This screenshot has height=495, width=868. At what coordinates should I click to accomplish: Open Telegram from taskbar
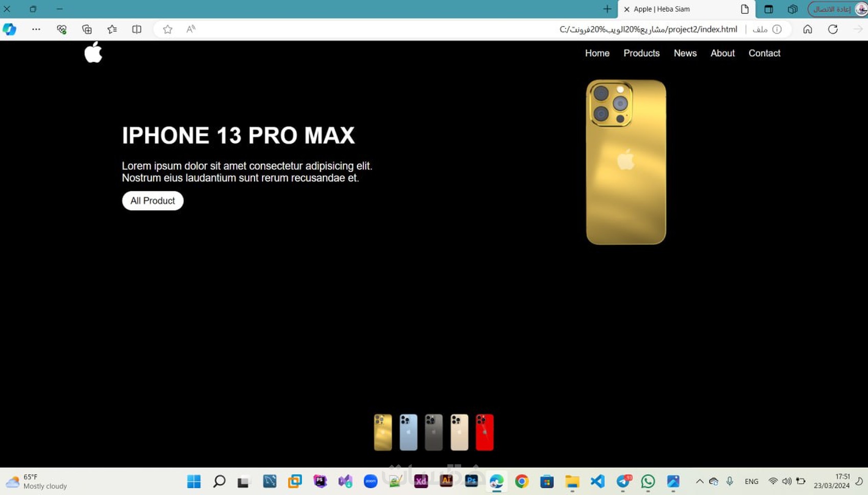[623, 481]
